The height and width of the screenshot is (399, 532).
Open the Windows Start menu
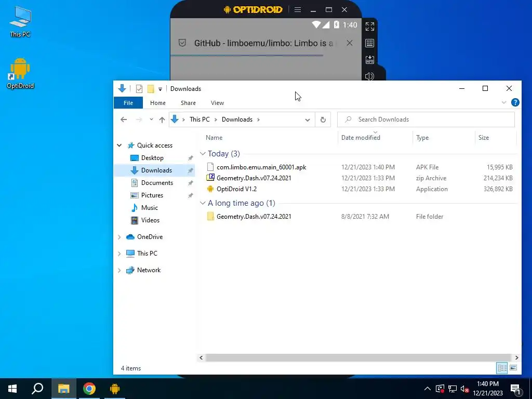point(12,389)
